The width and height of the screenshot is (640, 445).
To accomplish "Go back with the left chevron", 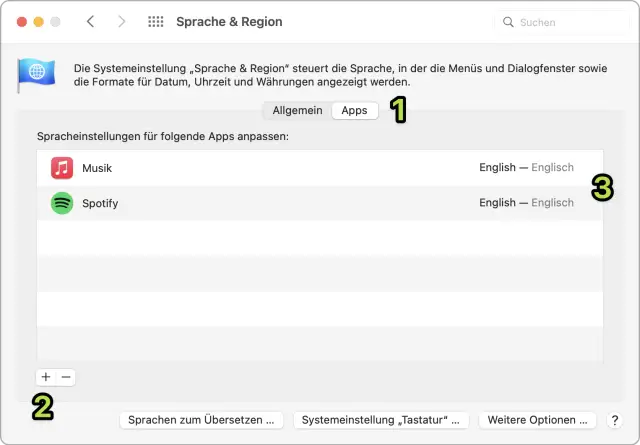I will [91, 22].
